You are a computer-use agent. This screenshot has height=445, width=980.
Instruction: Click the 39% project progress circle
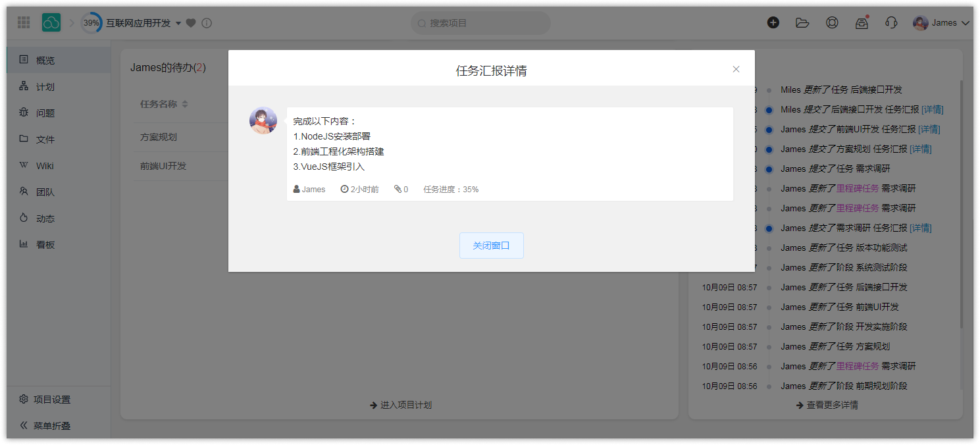[91, 23]
